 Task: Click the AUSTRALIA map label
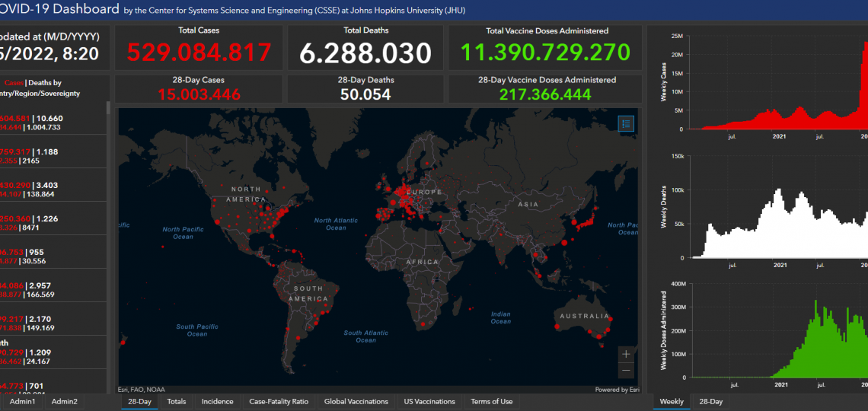click(x=584, y=317)
